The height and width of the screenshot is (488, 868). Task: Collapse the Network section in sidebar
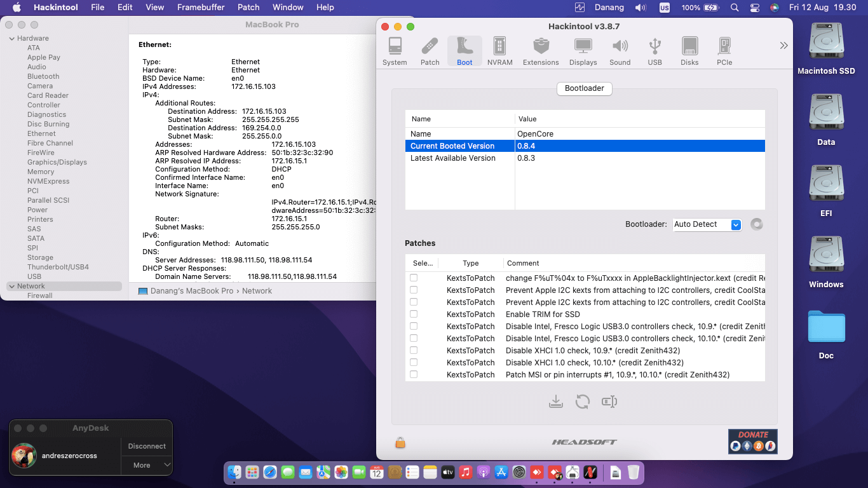pos(11,287)
